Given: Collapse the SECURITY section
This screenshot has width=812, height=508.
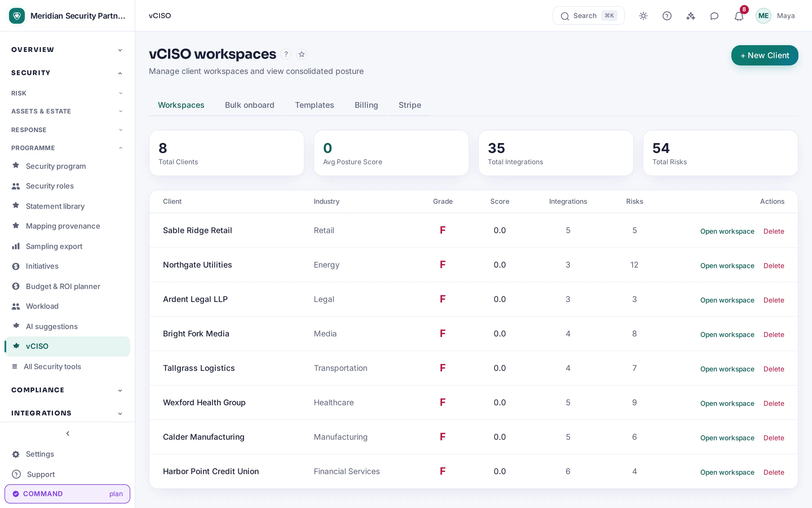Looking at the screenshot, I should point(67,73).
